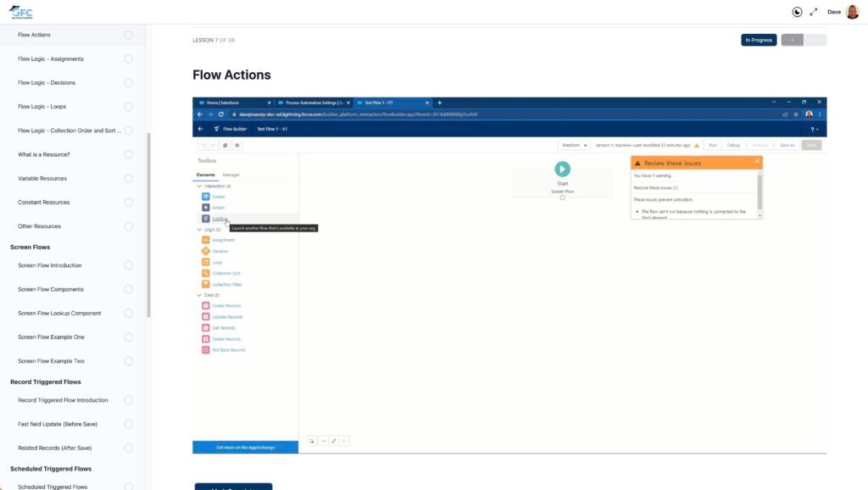This screenshot has width=868, height=490.
Task: Click the Update Records icon
Action: coord(205,317)
